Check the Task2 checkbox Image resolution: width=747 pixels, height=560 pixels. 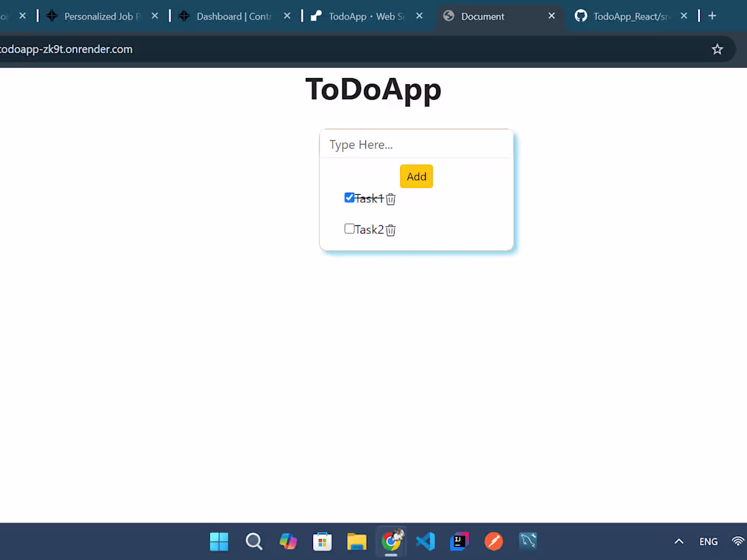[349, 229]
